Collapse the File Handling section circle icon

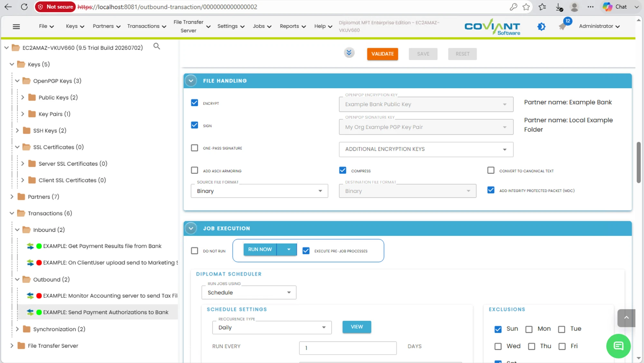pyautogui.click(x=191, y=81)
